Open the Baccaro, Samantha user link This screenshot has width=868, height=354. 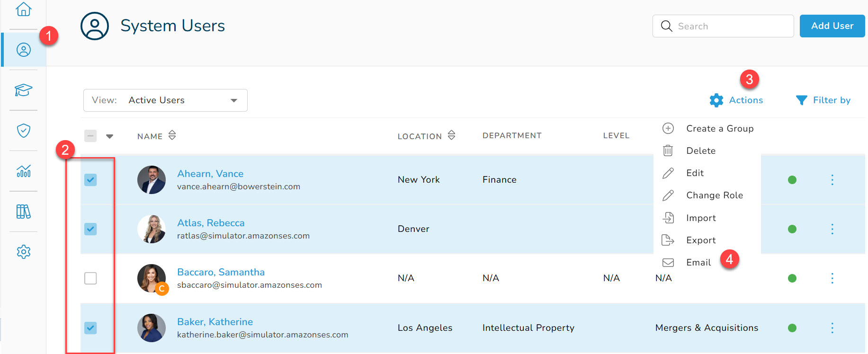point(221,272)
